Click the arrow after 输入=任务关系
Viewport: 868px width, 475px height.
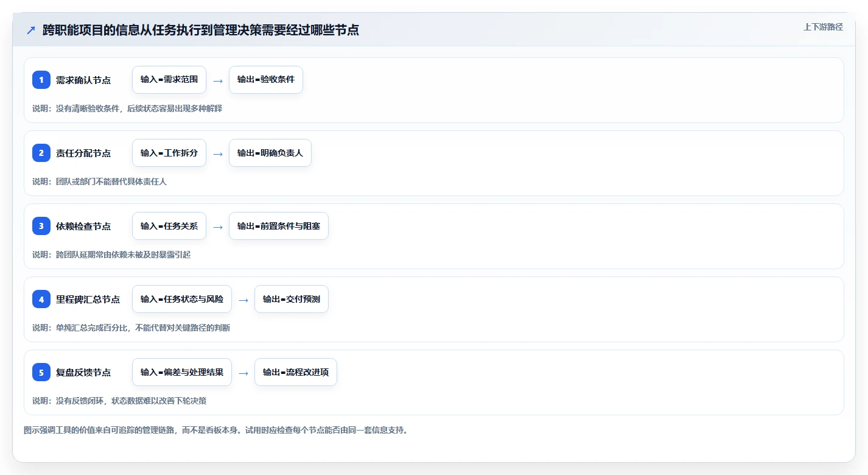[218, 227]
